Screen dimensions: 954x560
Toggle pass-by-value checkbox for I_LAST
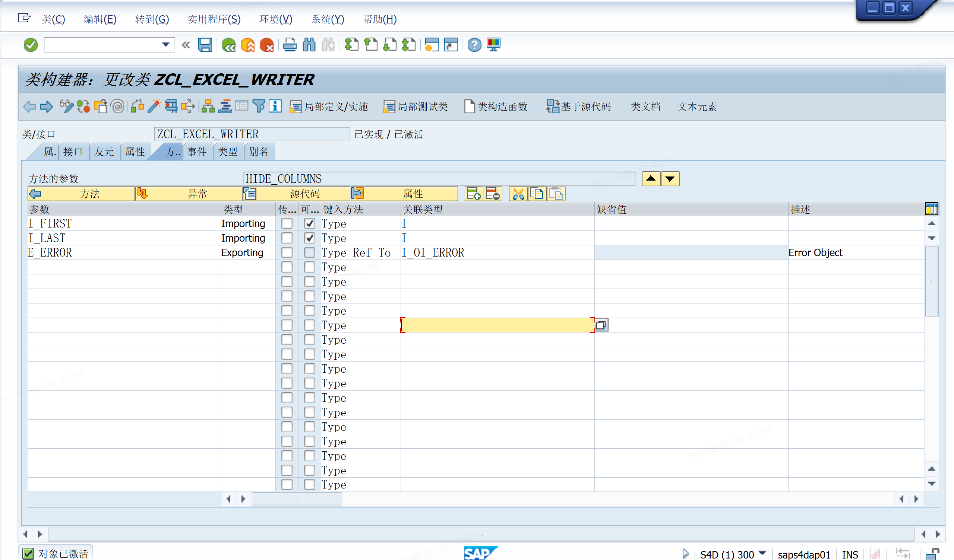287,238
